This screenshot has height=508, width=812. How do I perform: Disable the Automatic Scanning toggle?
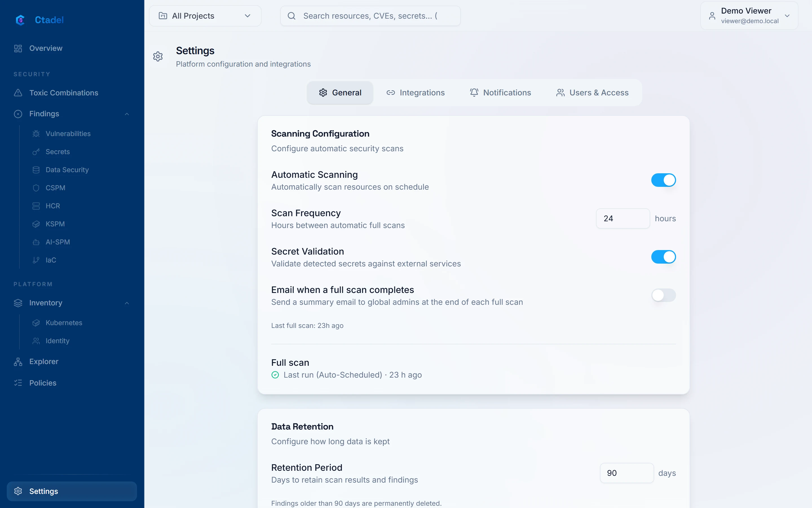tap(663, 180)
